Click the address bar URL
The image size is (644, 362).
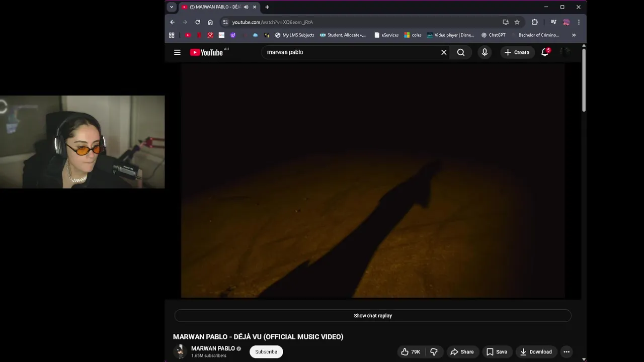(x=272, y=22)
